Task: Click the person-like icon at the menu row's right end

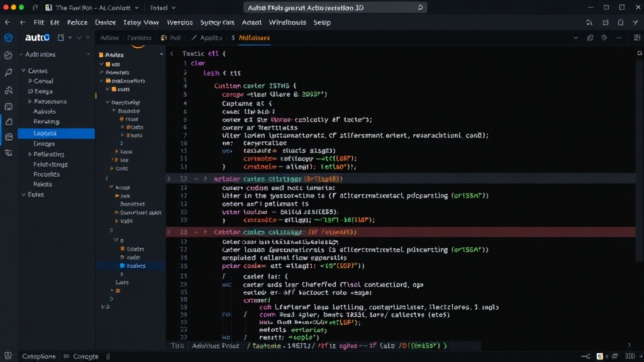Action: pos(589,23)
